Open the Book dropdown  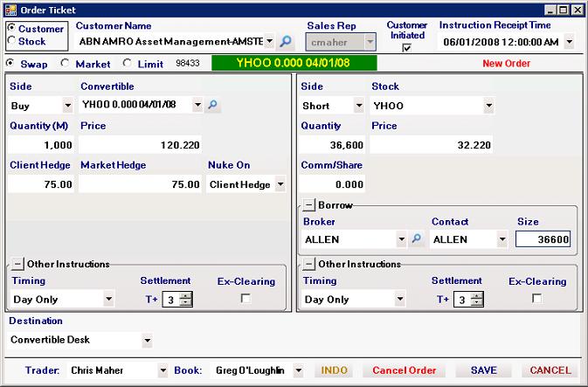point(299,370)
